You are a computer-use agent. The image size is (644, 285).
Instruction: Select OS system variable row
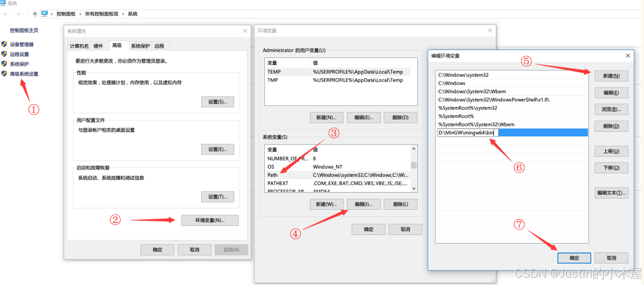coord(337,167)
